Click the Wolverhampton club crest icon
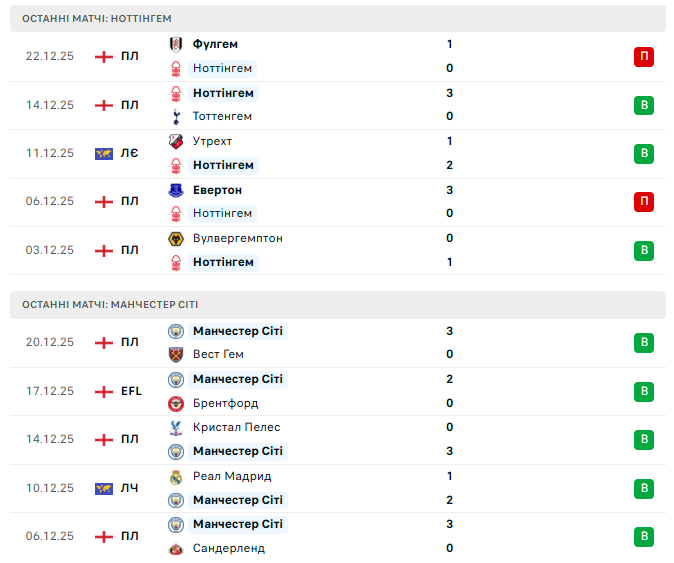The width and height of the screenshot is (674, 563). 177,238
